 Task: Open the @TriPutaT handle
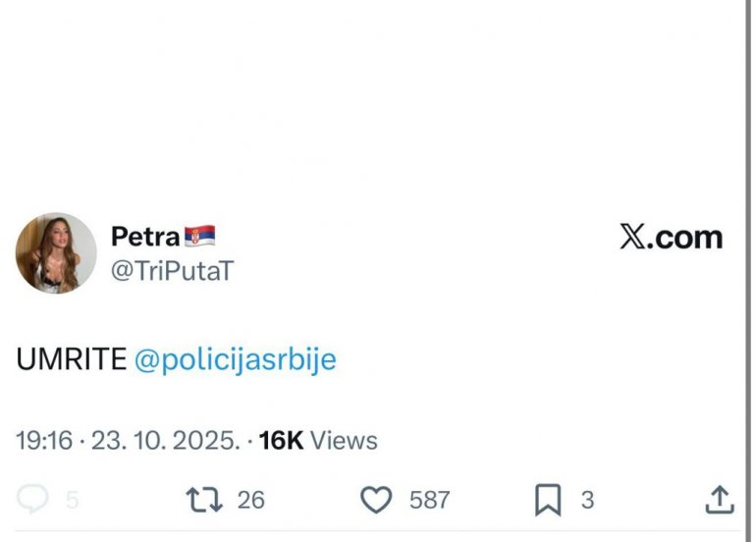click(172, 271)
